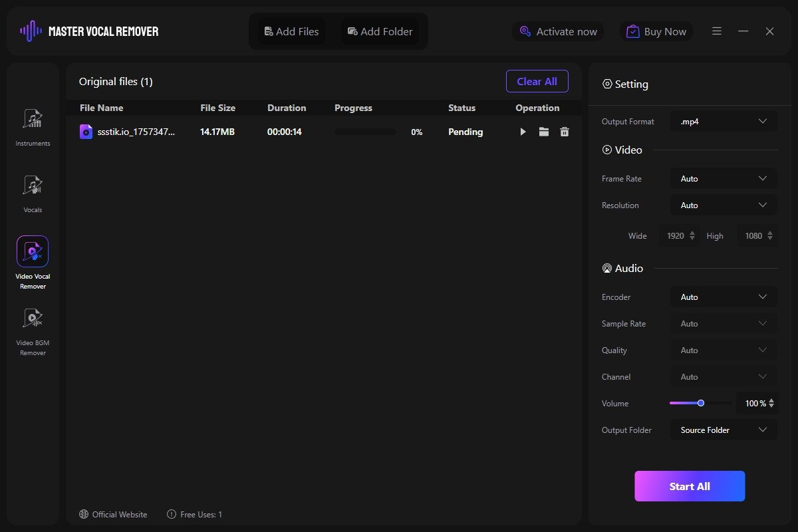Click Add Folder button
Image resolution: width=798 pixels, height=532 pixels.
[380, 31]
